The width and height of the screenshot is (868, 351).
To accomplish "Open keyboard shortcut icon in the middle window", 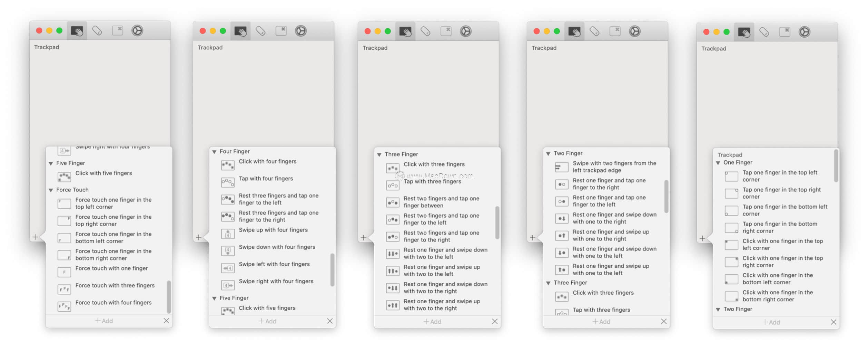I will 446,31.
